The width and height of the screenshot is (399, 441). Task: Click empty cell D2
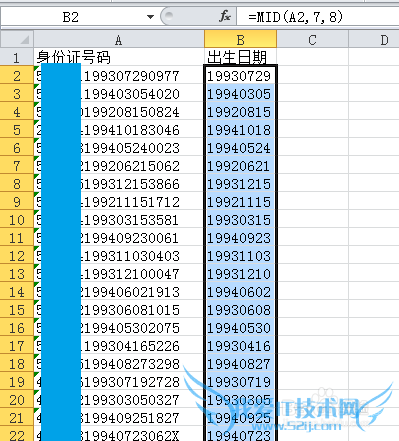coord(374,75)
